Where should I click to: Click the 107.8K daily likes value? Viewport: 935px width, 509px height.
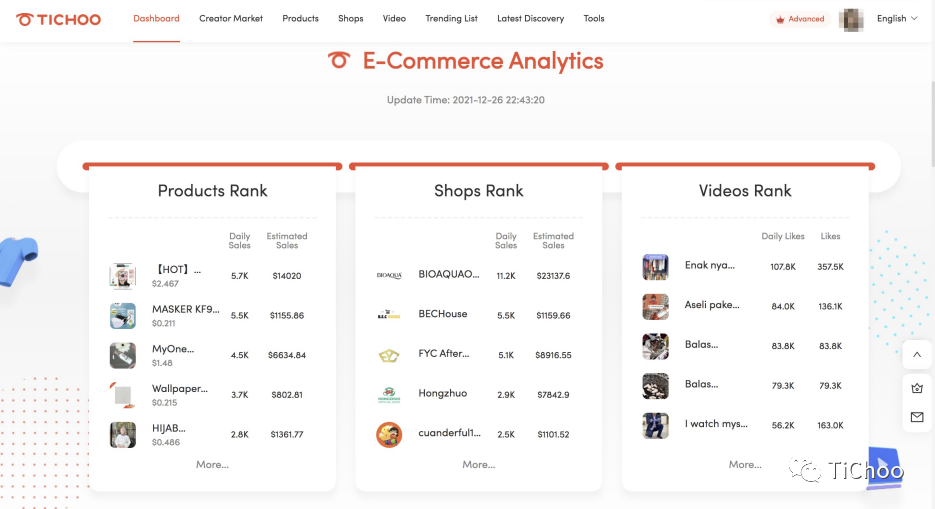coord(783,267)
